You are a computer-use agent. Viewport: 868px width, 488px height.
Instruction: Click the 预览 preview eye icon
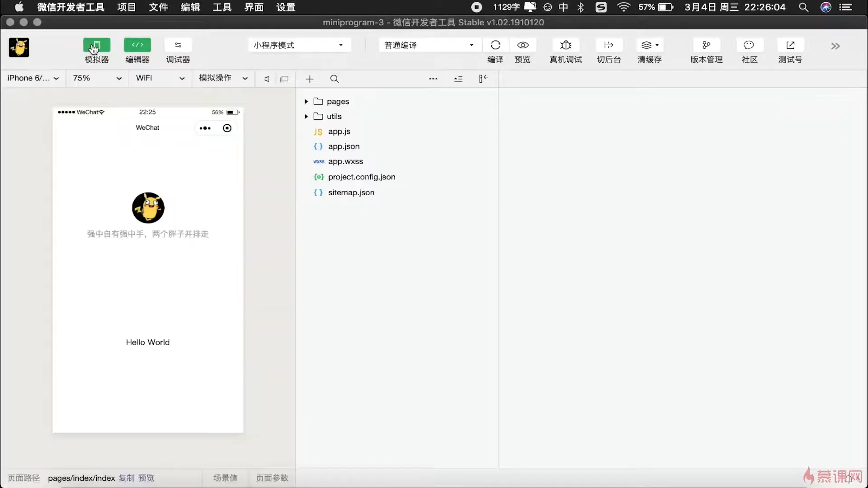point(523,45)
